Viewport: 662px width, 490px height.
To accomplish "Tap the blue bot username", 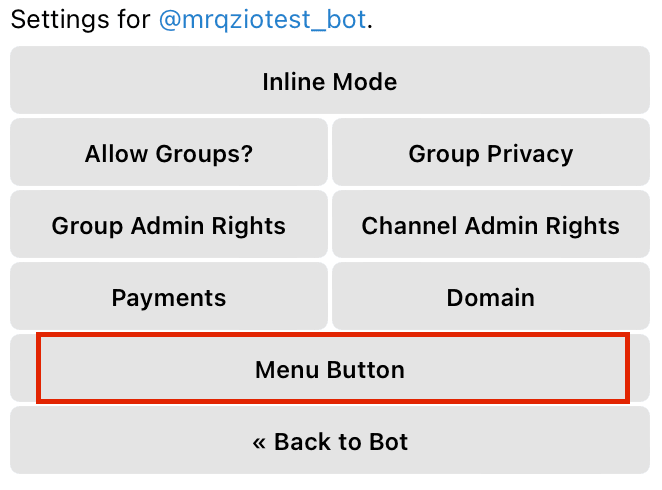I will click(x=263, y=20).
